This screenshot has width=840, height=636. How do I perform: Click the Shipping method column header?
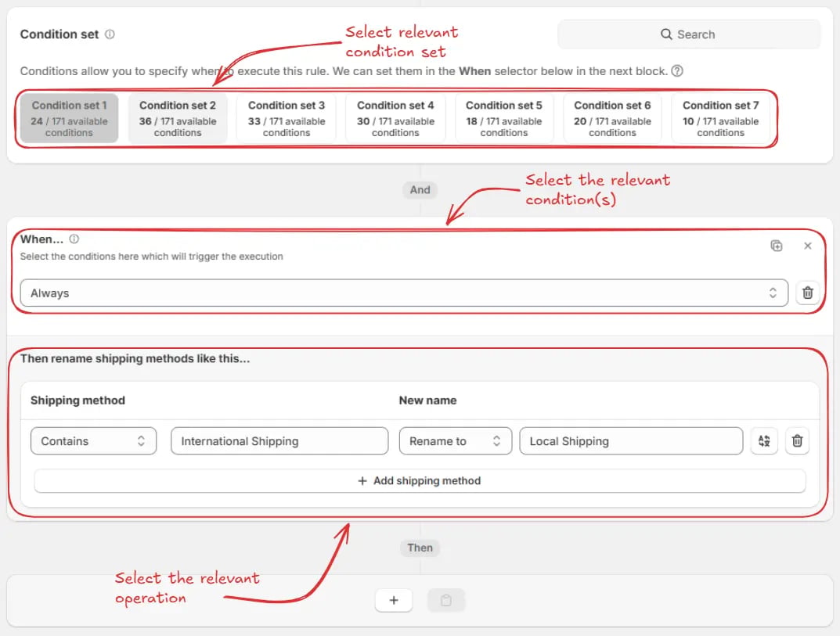78,401
